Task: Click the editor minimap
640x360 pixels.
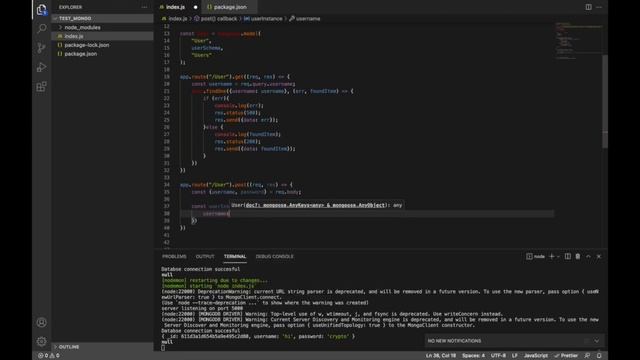Action: pos(578,41)
